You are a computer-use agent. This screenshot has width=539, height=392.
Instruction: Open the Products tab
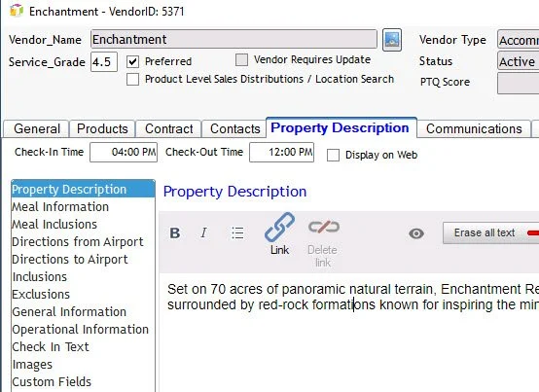pyautogui.click(x=102, y=128)
